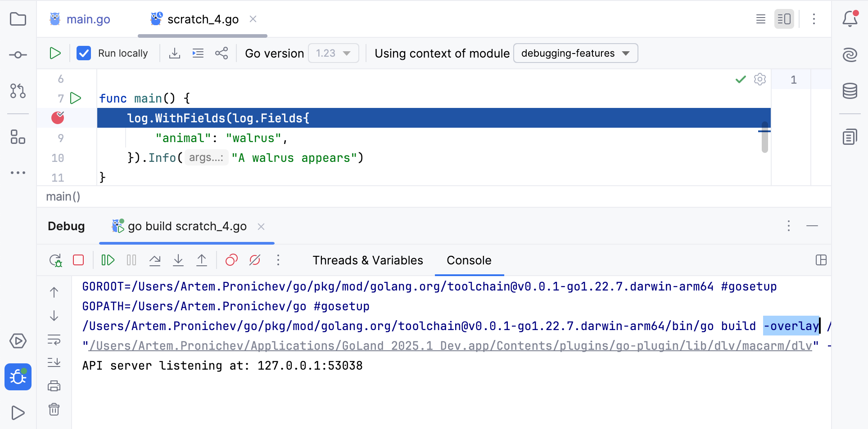Clear the debug console output

click(x=54, y=410)
